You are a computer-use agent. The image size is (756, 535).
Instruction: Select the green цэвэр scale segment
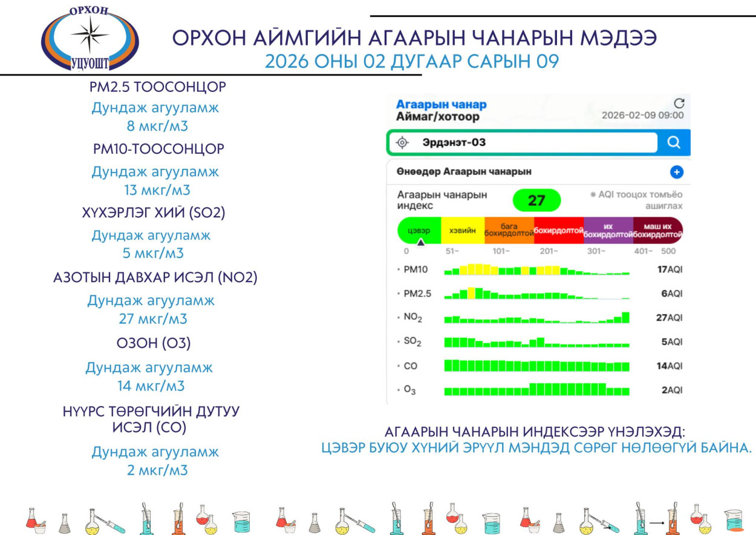click(419, 230)
